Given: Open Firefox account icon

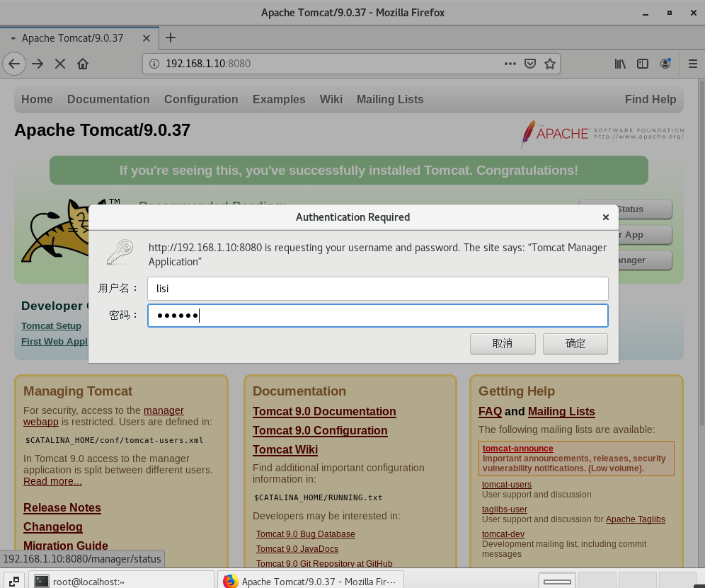Looking at the screenshot, I should click(x=665, y=64).
